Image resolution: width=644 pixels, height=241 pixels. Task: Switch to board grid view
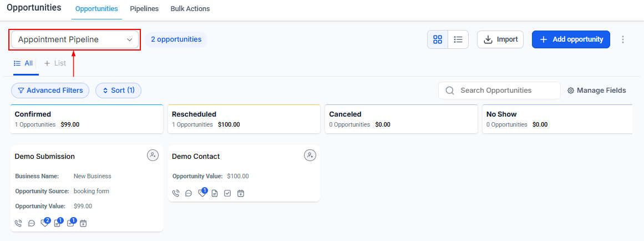point(438,39)
